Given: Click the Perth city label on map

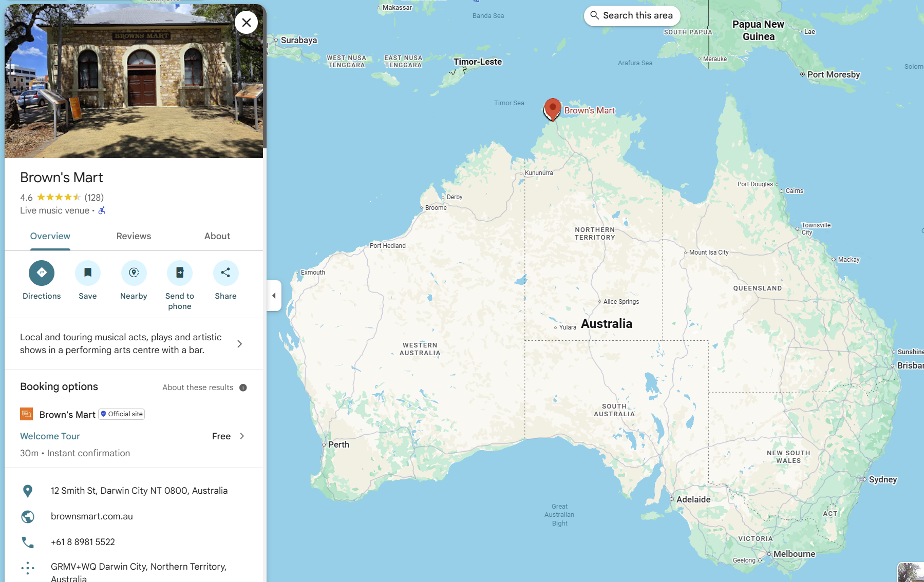Looking at the screenshot, I should [338, 444].
